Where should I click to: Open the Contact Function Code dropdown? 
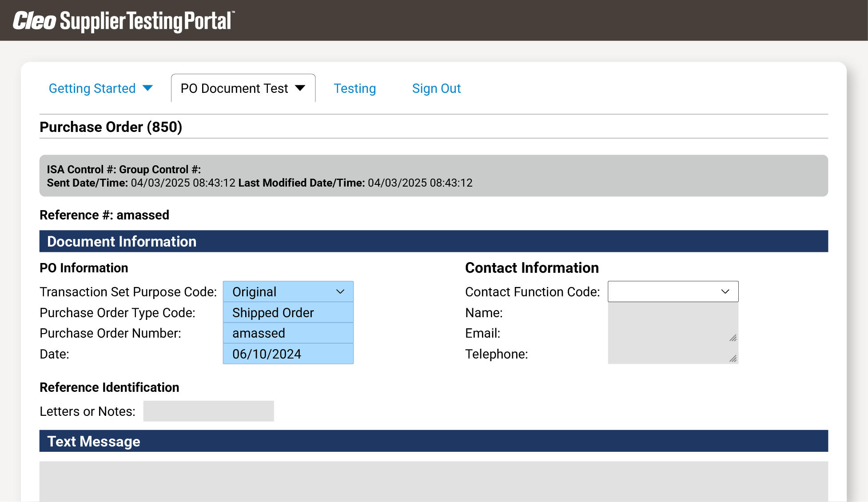(672, 291)
